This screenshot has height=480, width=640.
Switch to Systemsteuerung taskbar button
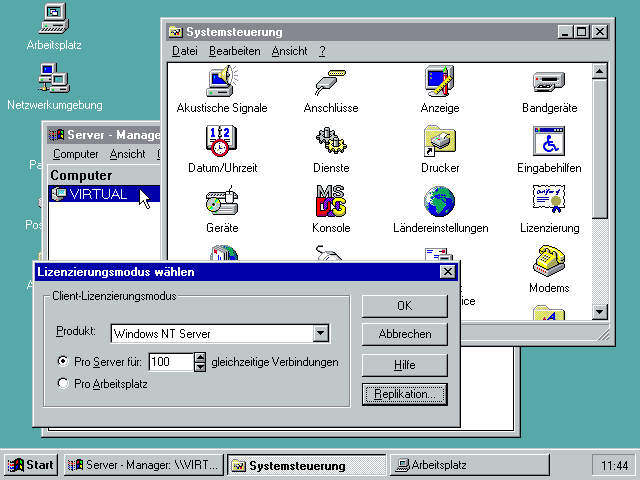pos(307,465)
